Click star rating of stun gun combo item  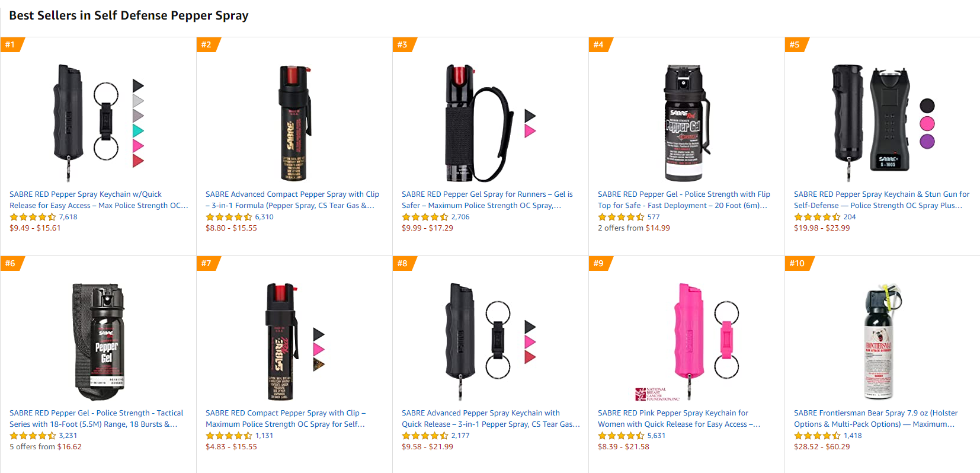pyautogui.click(x=817, y=217)
